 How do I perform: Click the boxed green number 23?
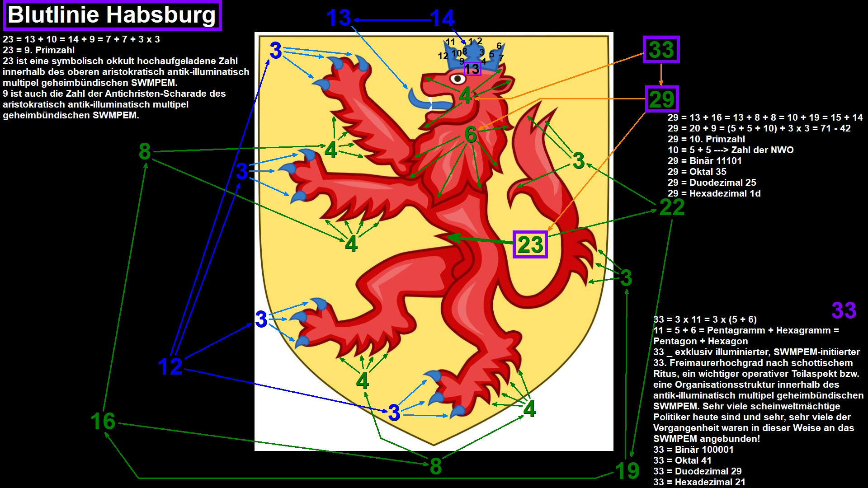pos(530,244)
